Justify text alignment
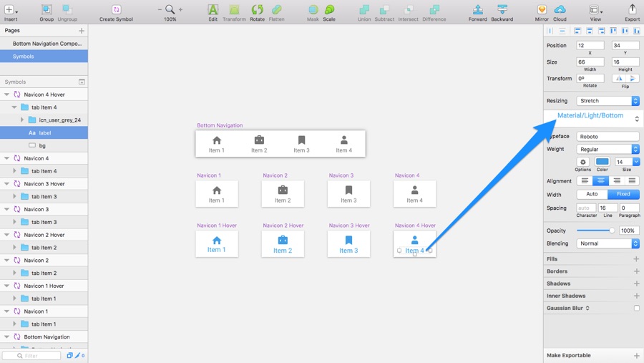The image size is (644, 363). (632, 181)
